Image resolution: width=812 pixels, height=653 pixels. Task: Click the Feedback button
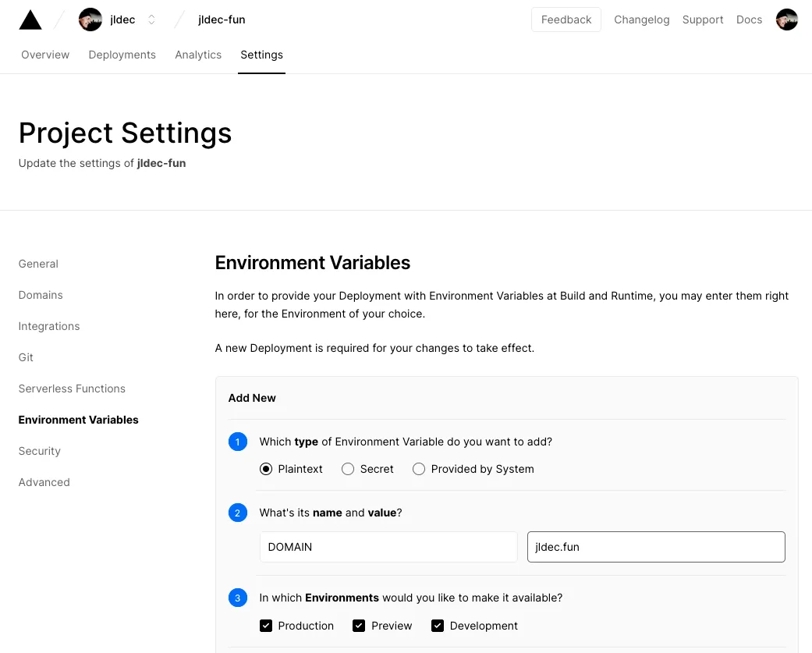[x=566, y=19]
